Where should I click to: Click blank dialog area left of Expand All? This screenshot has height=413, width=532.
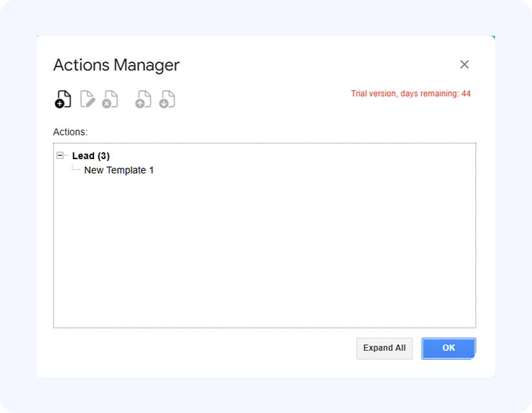pos(195,349)
